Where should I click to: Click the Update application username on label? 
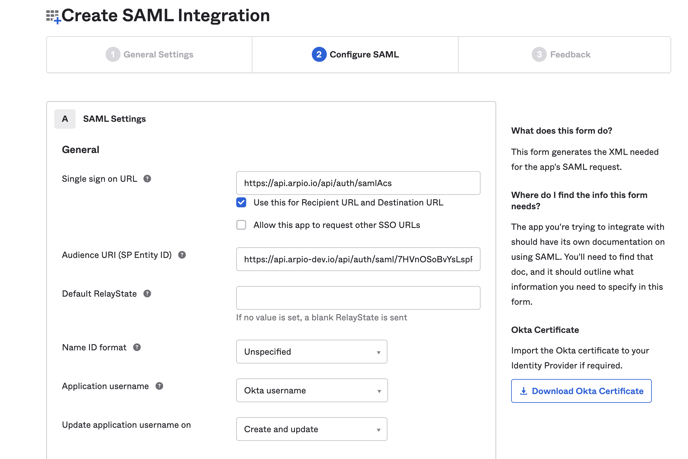[x=126, y=425]
